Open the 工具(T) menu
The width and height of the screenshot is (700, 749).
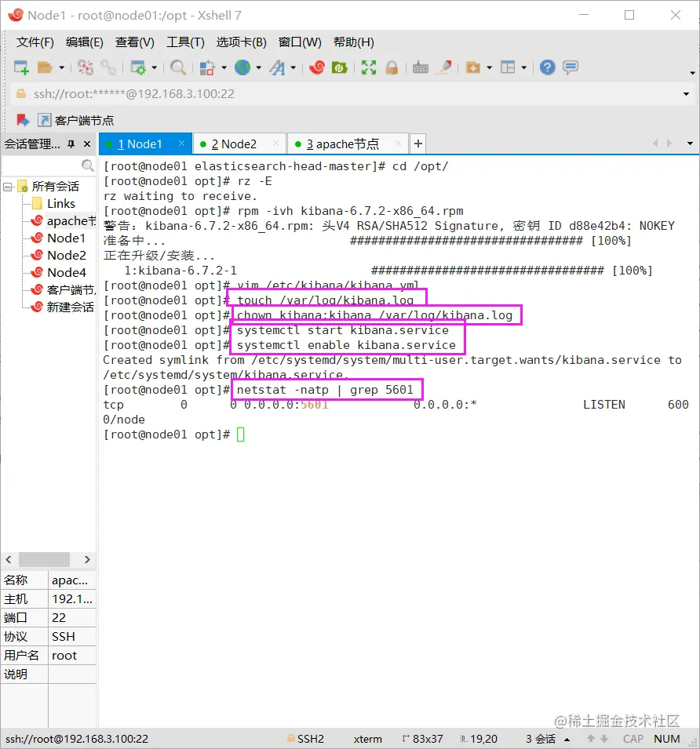coord(185,42)
